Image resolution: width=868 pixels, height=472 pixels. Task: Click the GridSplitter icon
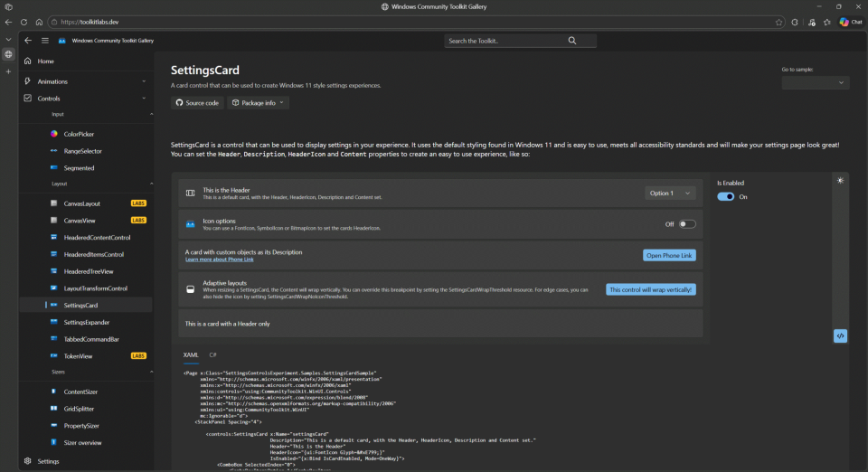(x=53, y=409)
